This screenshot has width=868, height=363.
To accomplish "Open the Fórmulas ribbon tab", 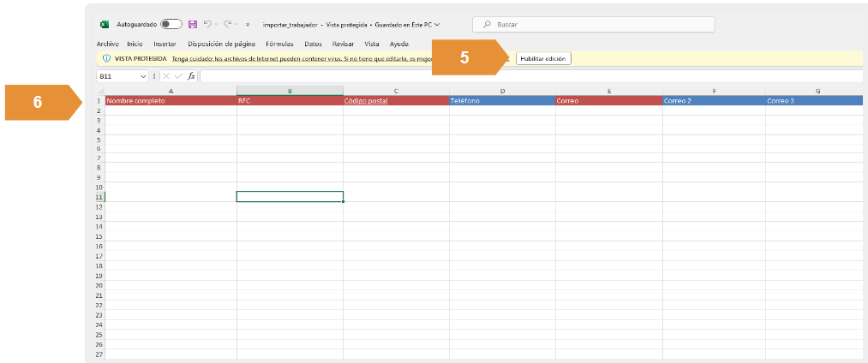I will [x=279, y=43].
